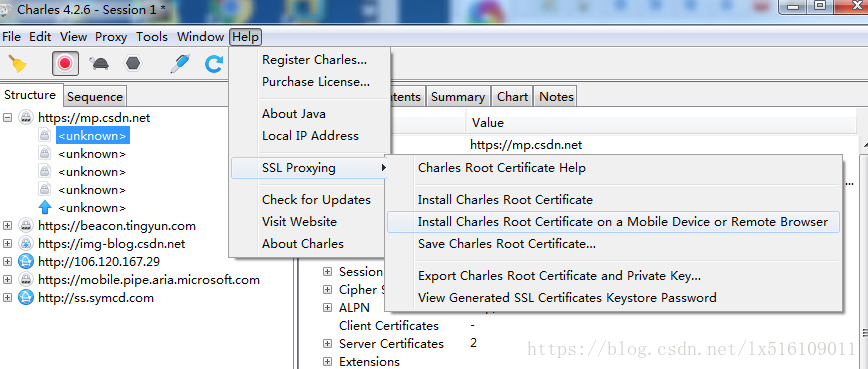Expand the Cipher Suite row
868x369 pixels.
point(328,289)
